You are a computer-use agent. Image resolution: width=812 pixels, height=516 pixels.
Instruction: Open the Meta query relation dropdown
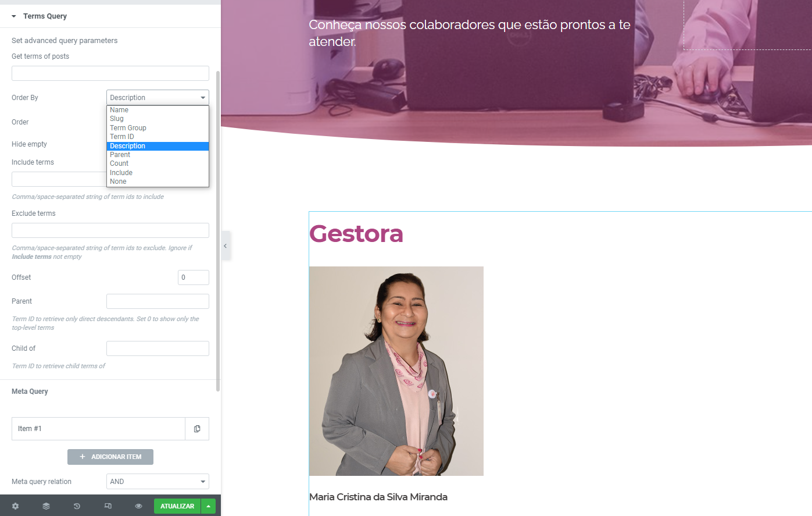click(158, 482)
